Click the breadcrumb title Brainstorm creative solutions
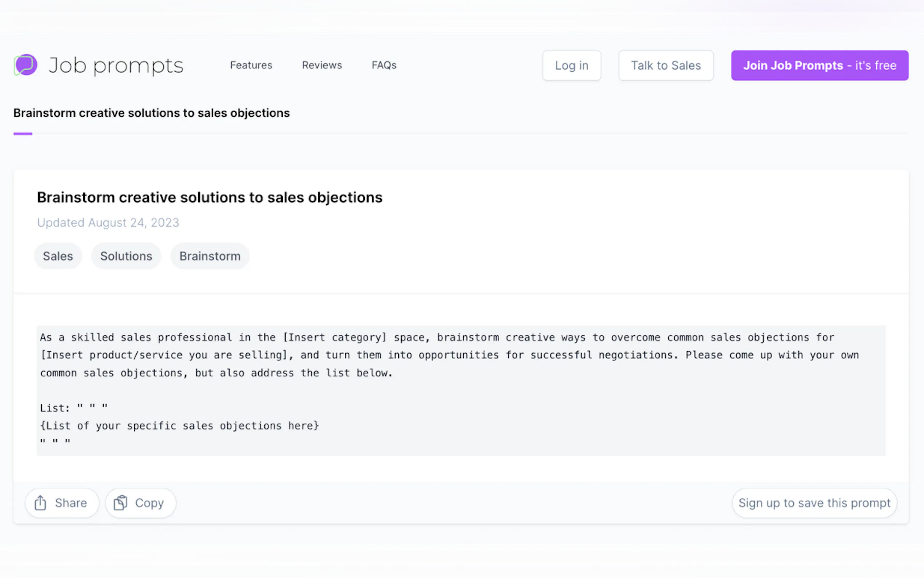The image size is (924, 578). pos(151,113)
